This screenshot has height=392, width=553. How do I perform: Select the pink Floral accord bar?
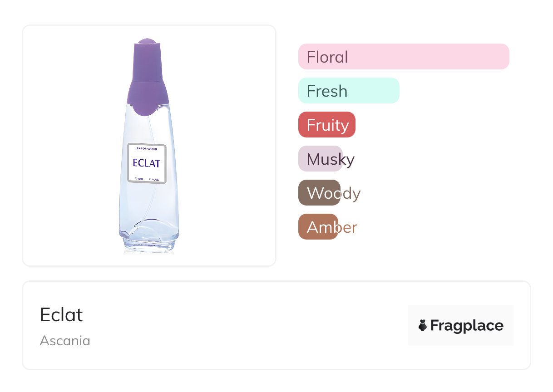tap(403, 57)
